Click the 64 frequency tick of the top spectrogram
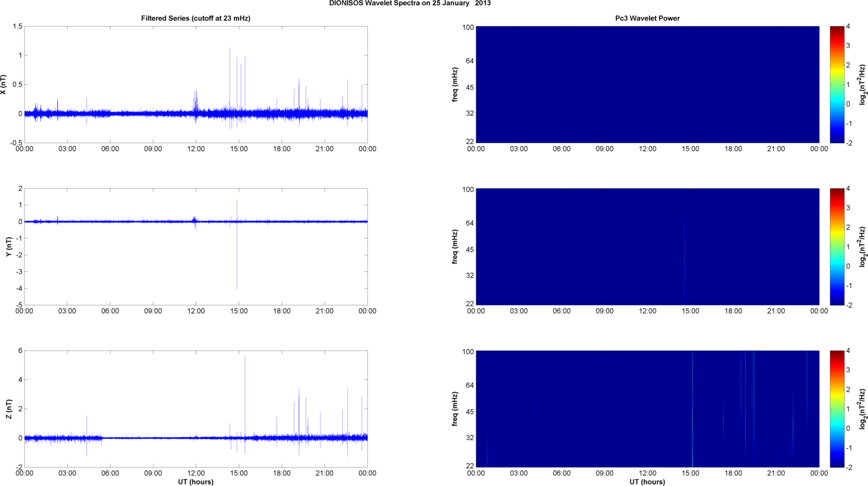The height and width of the screenshot is (486, 868). (x=470, y=61)
